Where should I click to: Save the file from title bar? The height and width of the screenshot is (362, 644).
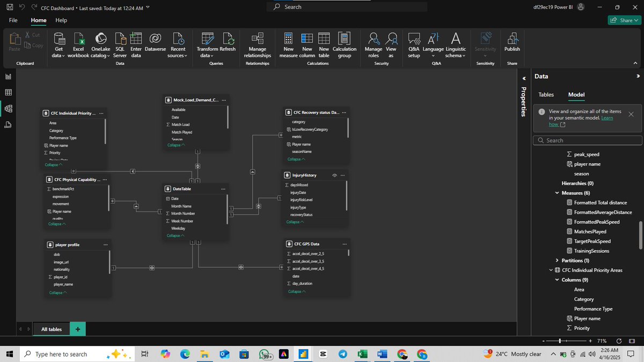(x=10, y=7)
